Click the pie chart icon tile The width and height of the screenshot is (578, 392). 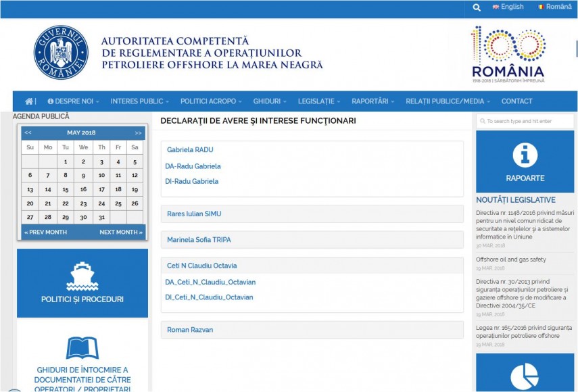click(525, 376)
